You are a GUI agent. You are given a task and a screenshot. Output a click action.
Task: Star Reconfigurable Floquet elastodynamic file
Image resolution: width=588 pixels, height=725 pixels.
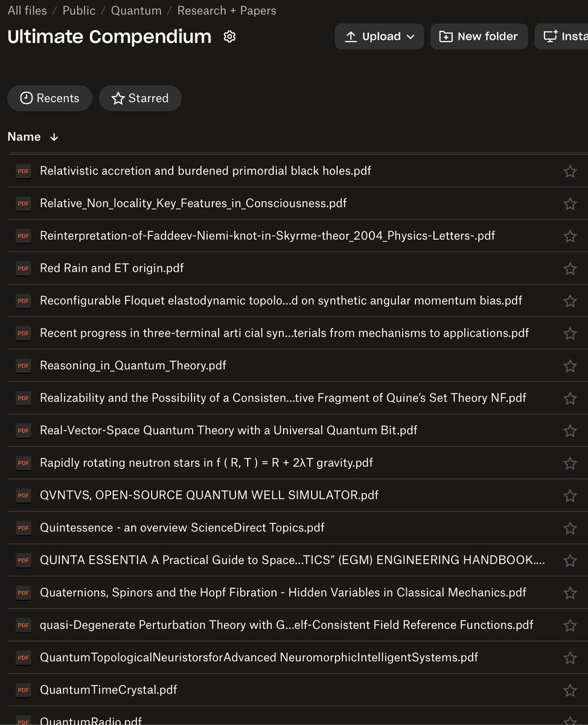tap(570, 301)
